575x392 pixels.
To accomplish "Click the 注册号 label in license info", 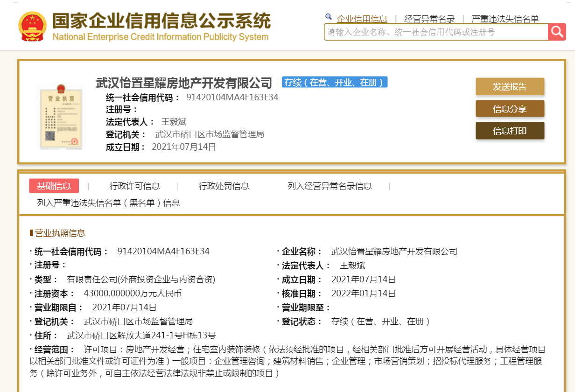I will pyautogui.click(x=50, y=266).
